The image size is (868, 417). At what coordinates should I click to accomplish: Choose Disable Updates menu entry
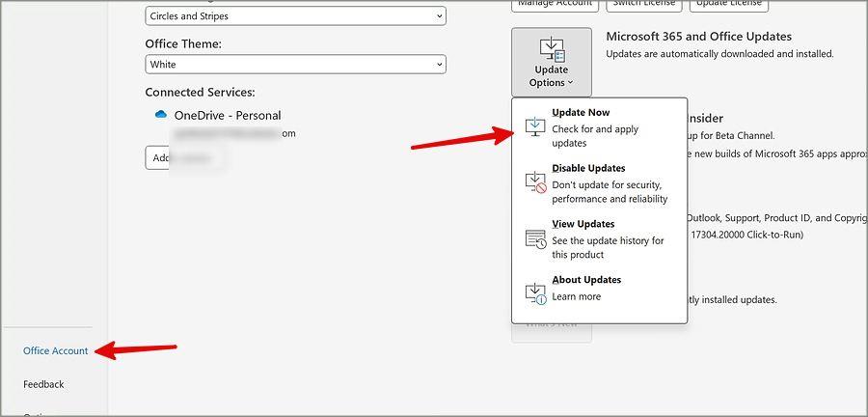coord(600,183)
